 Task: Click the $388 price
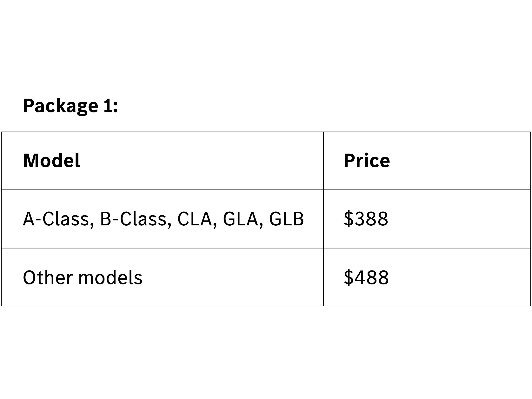(366, 219)
